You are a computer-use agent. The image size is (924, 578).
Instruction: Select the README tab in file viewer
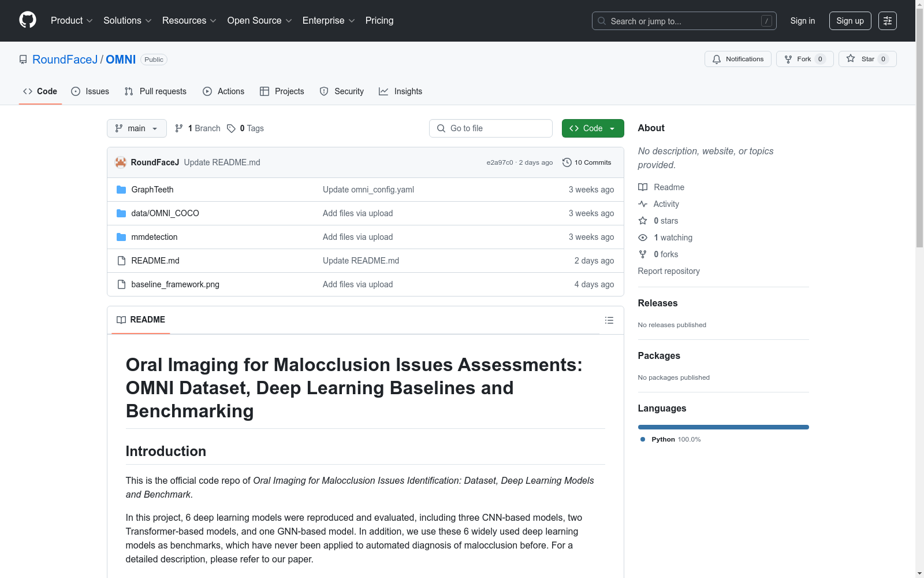coord(141,320)
